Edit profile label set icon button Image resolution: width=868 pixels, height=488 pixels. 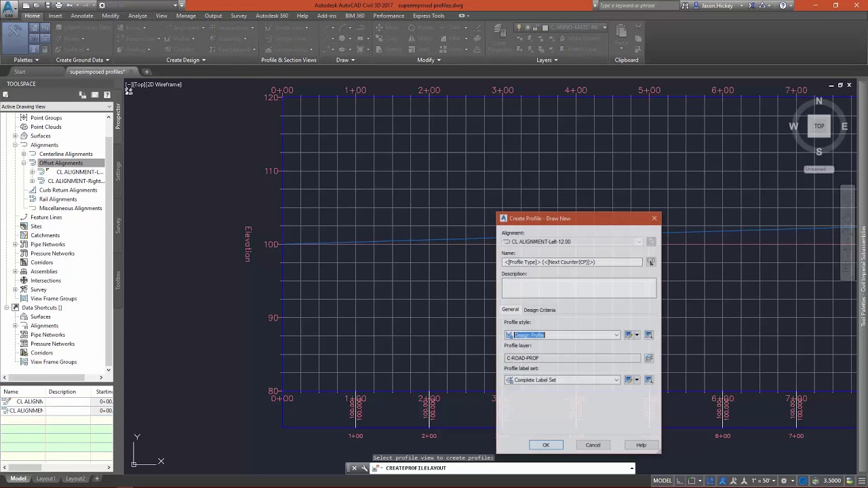(629, 380)
